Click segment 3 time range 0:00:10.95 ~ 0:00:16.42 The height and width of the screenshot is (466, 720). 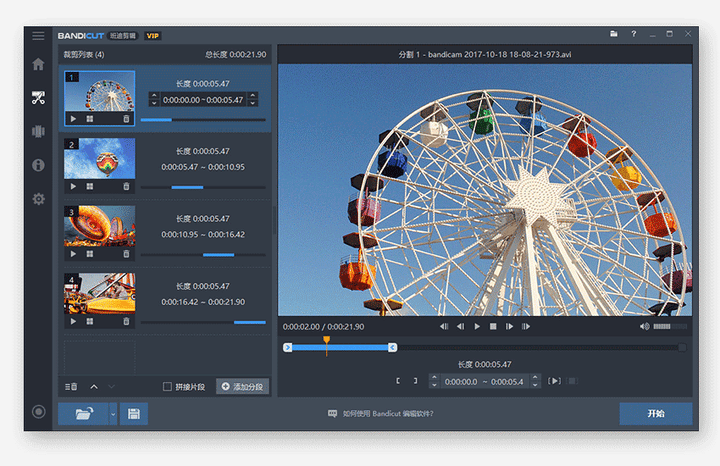click(x=203, y=235)
